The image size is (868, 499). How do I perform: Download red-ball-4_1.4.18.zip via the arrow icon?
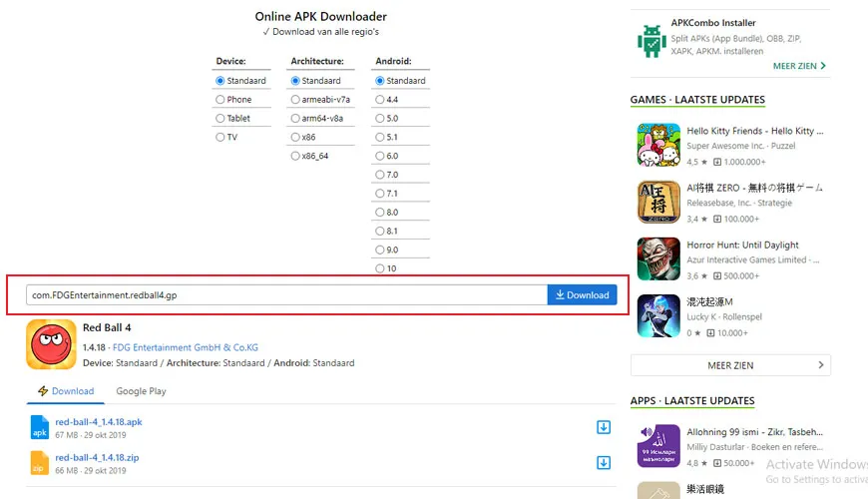(x=604, y=462)
